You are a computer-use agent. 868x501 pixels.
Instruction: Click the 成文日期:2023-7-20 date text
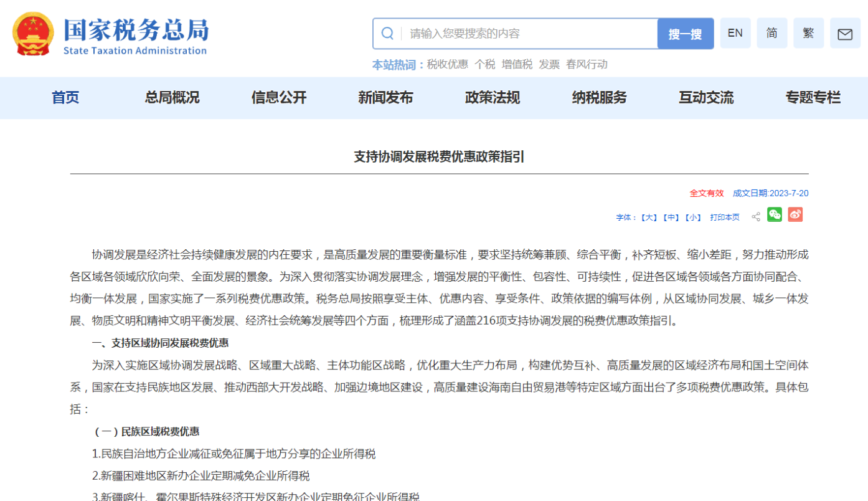click(x=771, y=193)
